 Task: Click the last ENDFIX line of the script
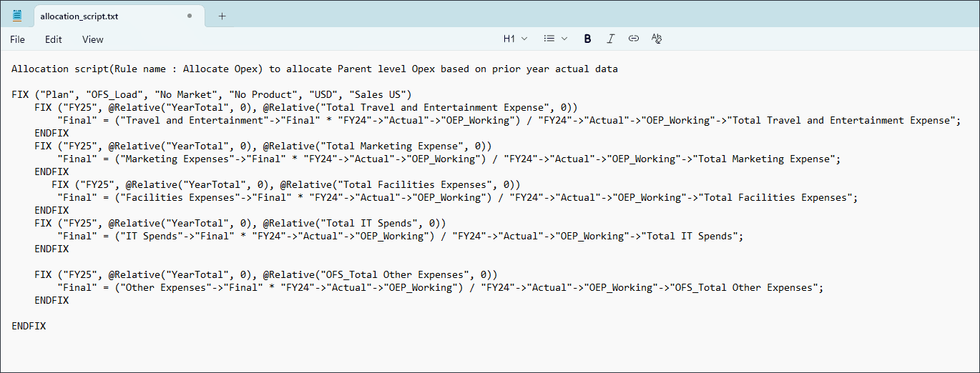(x=29, y=326)
